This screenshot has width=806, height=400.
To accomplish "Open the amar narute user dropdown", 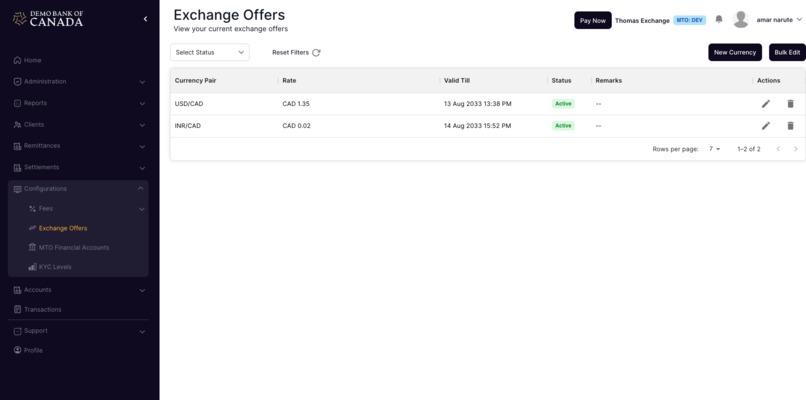I will click(x=779, y=20).
